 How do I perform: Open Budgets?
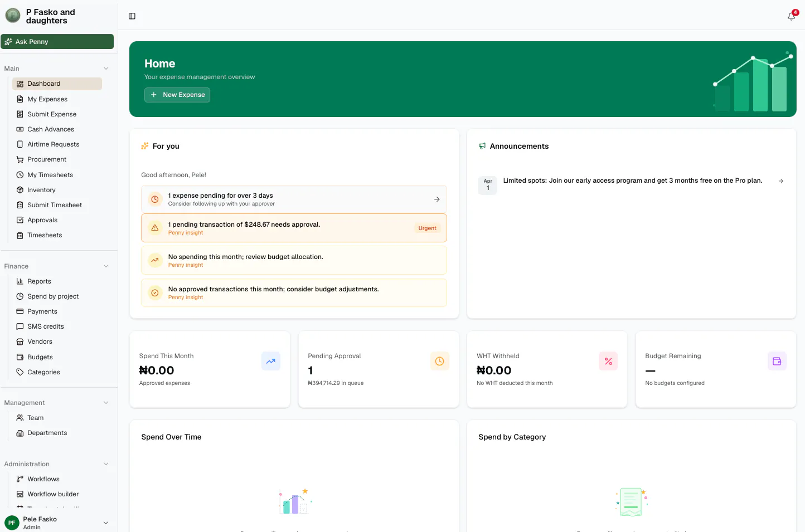(x=57, y=357)
